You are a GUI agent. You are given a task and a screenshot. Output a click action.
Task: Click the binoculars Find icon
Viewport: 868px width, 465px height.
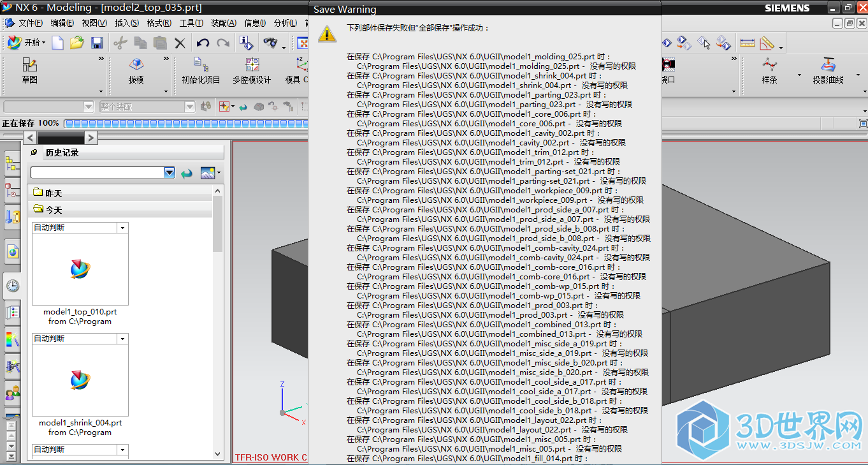coord(270,43)
